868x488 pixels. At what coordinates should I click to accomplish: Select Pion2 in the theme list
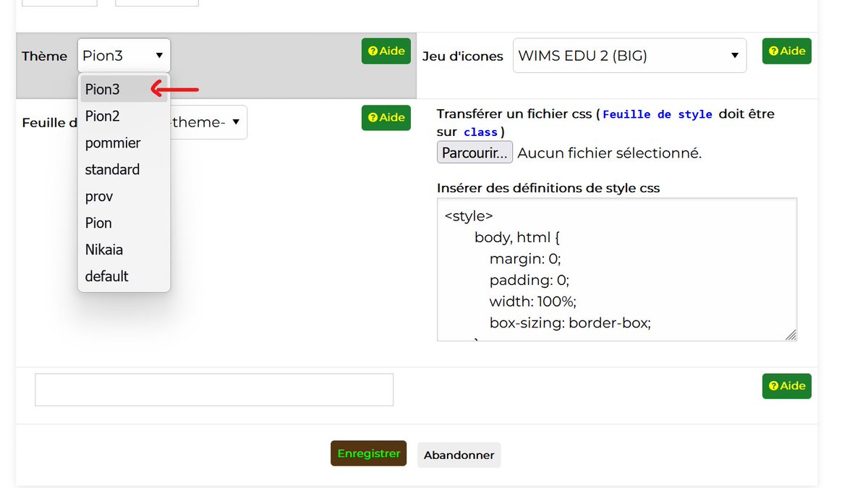(x=124, y=116)
